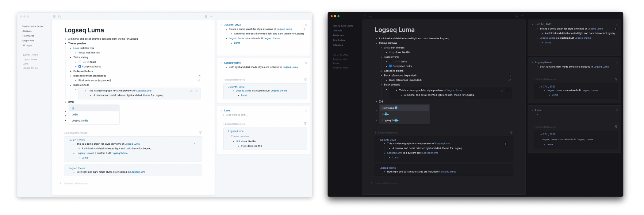Go home via house icon, dark window
Screen dimensions: 644x215
coord(517,16)
